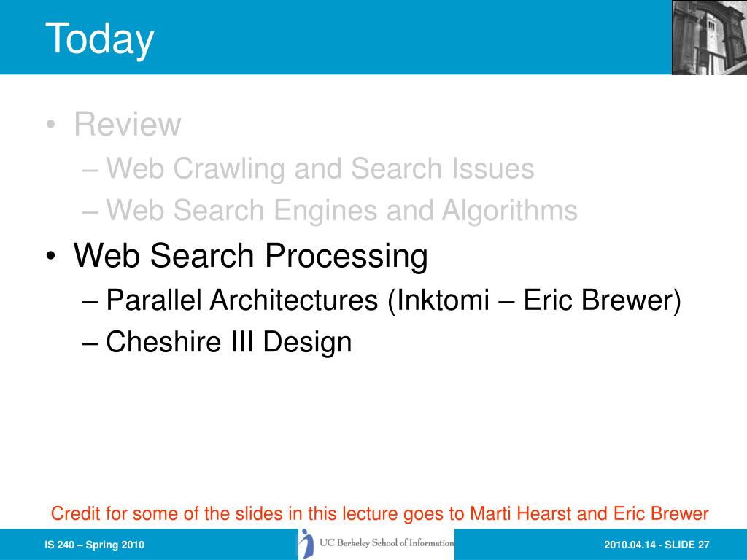747x560 pixels.
Task: Click 'IS 240 – Spring 2010' footer text
Action: coord(94,545)
